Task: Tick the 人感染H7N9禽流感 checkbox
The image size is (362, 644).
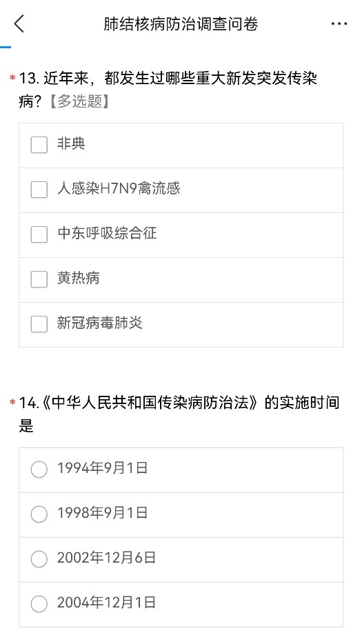Action: click(39, 190)
